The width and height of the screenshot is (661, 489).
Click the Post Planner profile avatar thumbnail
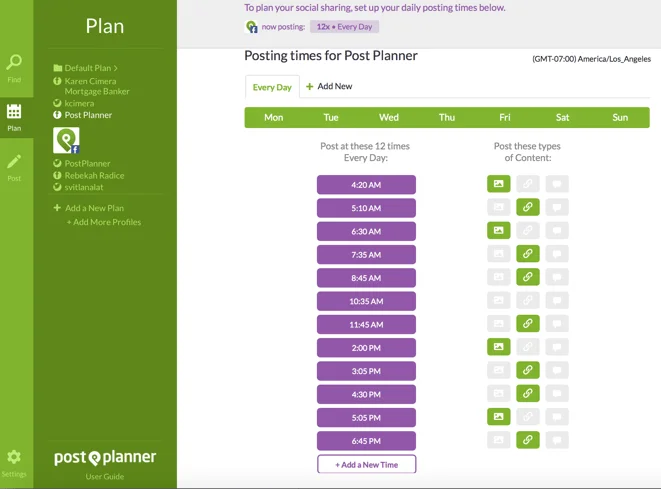[x=66, y=140]
